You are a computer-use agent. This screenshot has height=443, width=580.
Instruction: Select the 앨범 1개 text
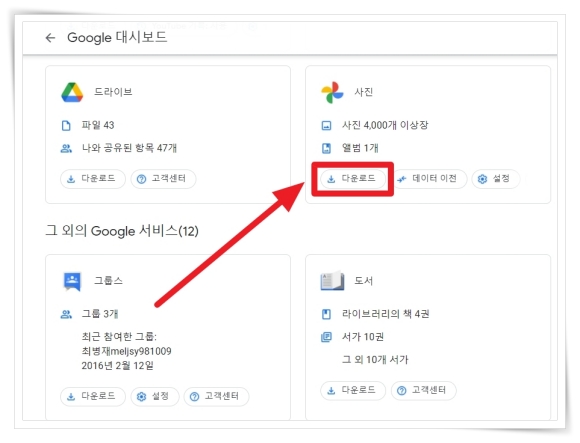360,148
